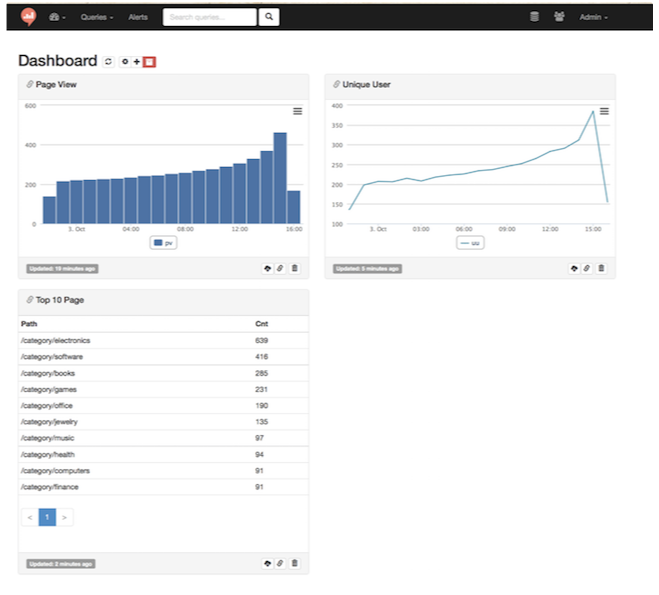Open dashboard settings gear icon
Screen dimensions: 659x595
[x=125, y=62]
